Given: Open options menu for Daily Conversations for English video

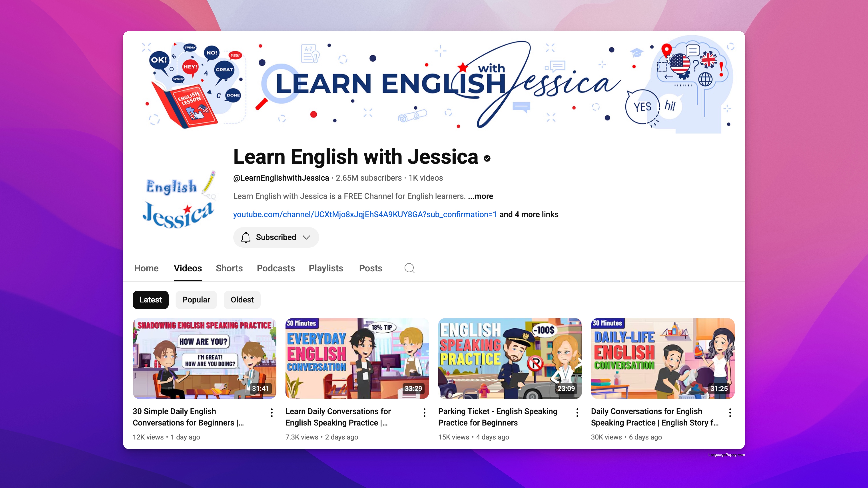Looking at the screenshot, I should click(x=730, y=413).
